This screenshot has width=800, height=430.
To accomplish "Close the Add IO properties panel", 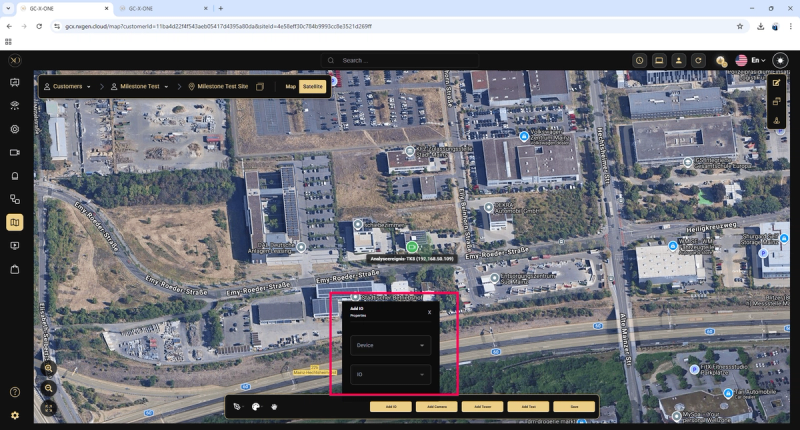I will coord(429,312).
